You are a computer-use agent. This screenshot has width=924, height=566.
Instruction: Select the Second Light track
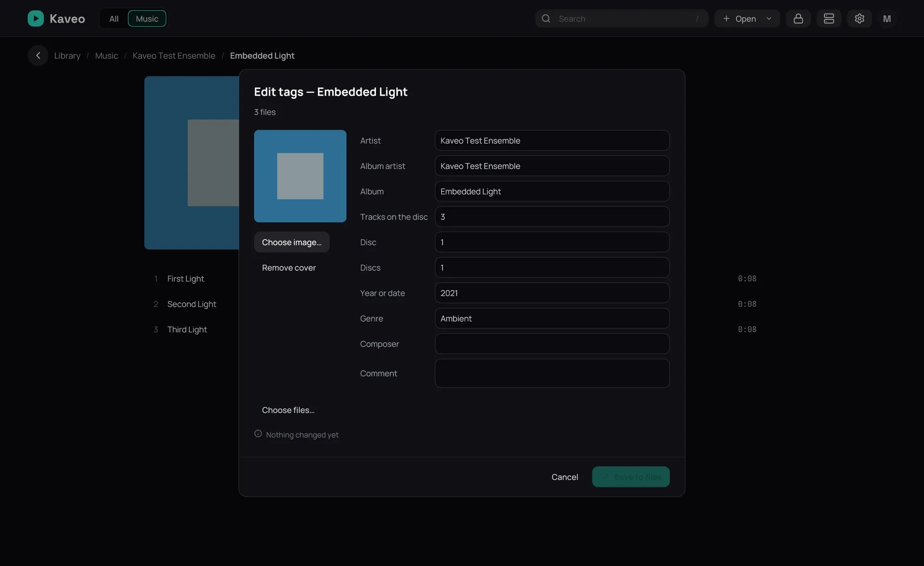coord(191,304)
